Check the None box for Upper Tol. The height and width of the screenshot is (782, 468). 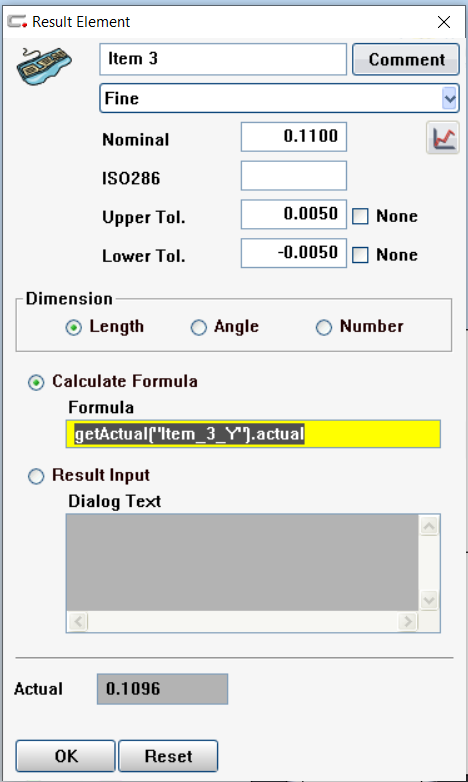(360, 216)
